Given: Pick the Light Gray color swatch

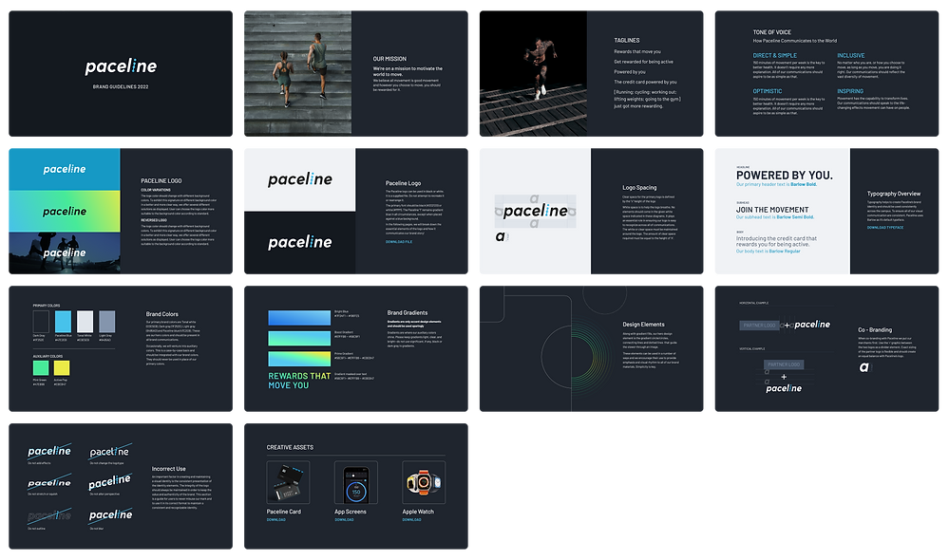Looking at the screenshot, I should [x=107, y=322].
